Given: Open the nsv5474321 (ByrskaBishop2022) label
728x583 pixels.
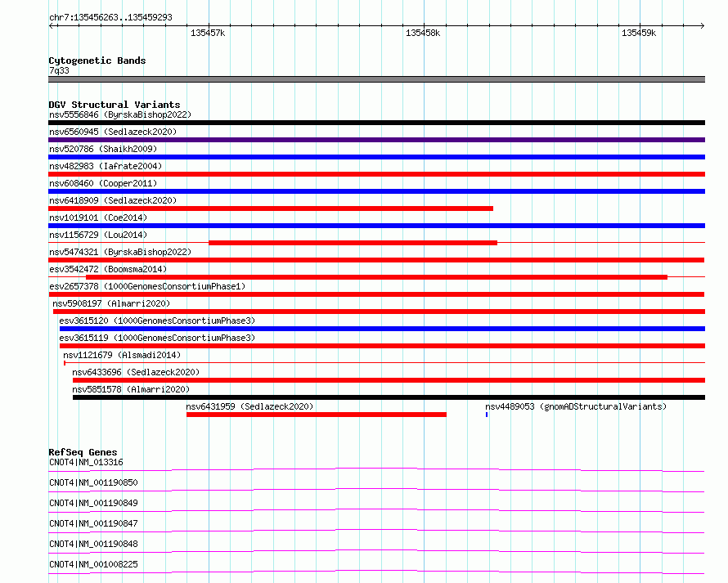Looking at the screenshot, I should 120,252.
